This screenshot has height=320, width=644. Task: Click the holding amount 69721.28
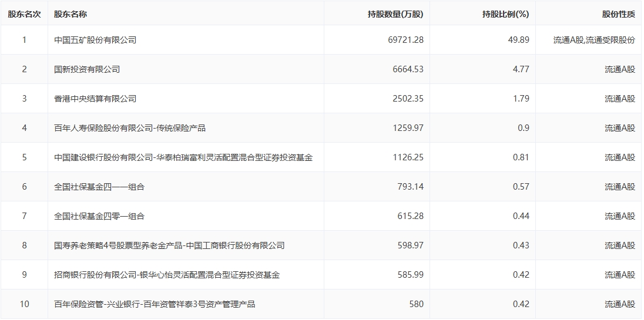405,40
